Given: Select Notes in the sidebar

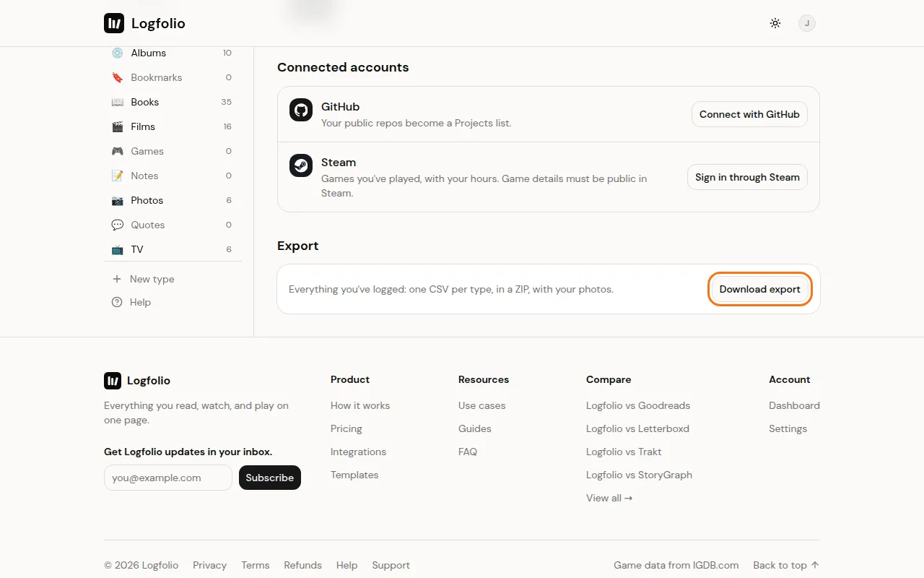Looking at the screenshot, I should [x=173, y=176].
